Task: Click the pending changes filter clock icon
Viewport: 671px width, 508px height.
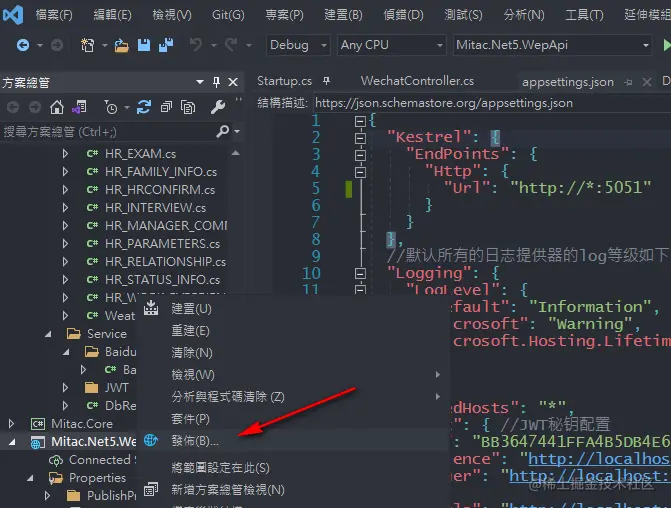Action: pos(110,107)
